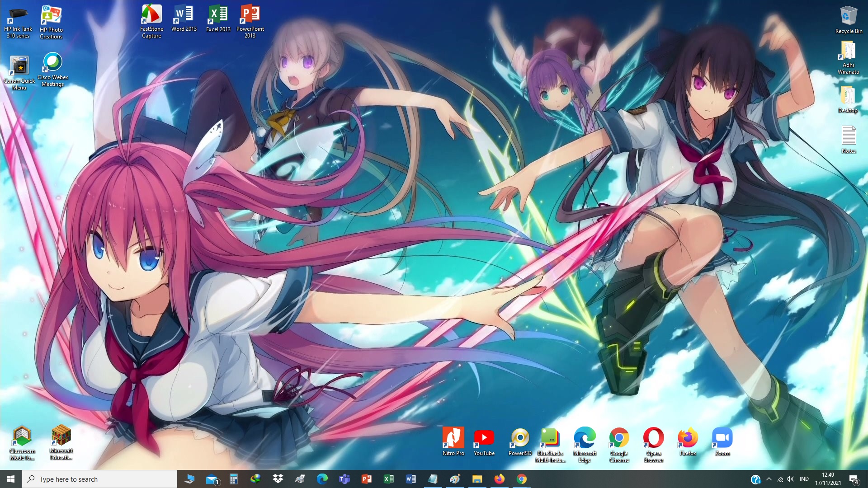Viewport: 868px width, 488px height.
Task: Open Wi-Fi network settings flyout
Action: coord(780,479)
